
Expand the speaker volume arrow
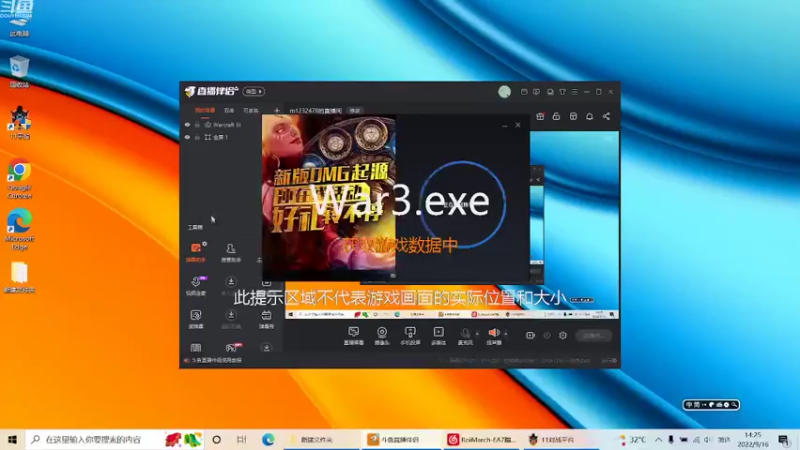506,334
